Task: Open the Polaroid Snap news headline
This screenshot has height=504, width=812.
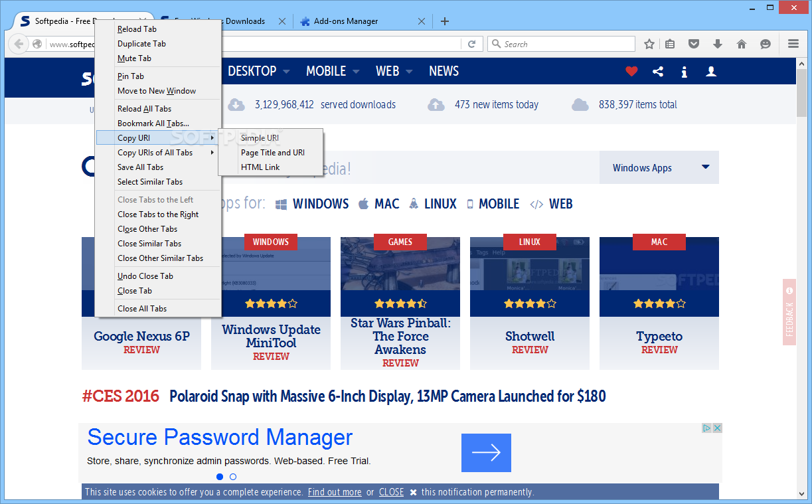Action: coord(388,396)
